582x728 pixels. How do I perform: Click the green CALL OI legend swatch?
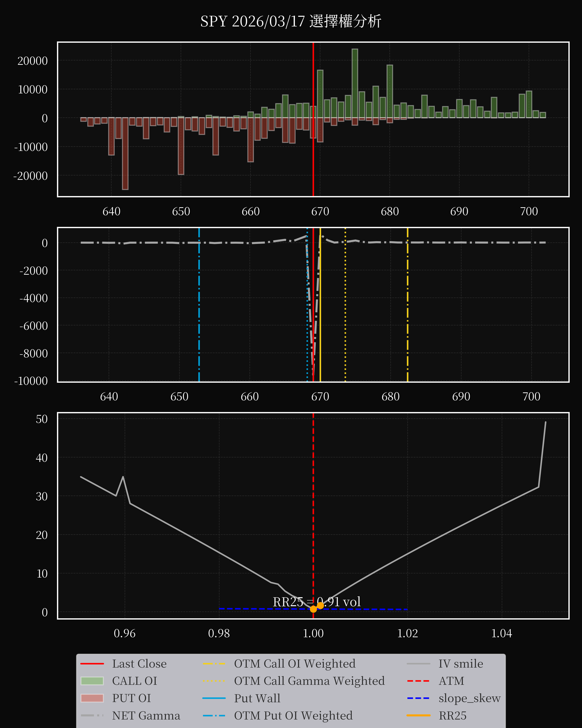(x=92, y=681)
